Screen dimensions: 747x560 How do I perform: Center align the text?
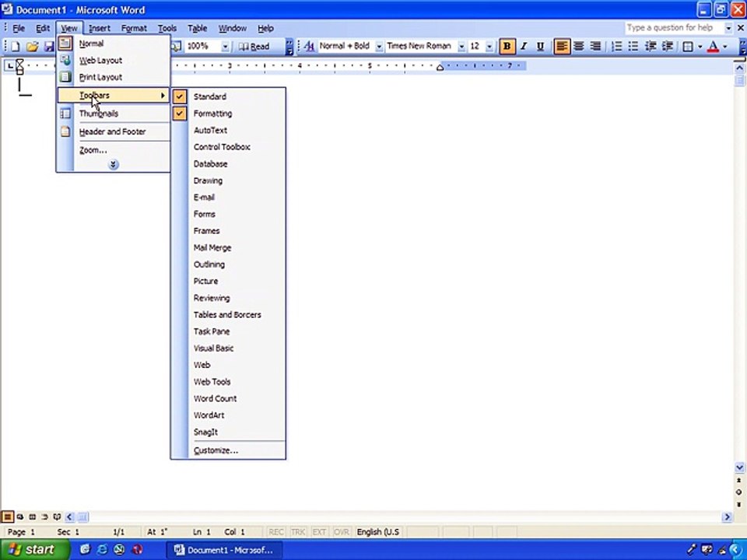pyautogui.click(x=579, y=46)
